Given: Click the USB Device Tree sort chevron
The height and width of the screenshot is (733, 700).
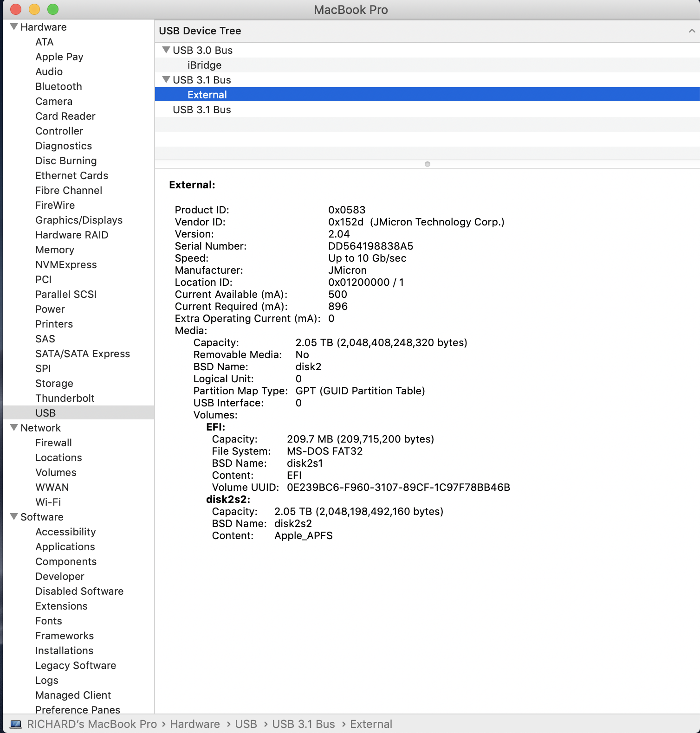Looking at the screenshot, I should pyautogui.click(x=692, y=31).
